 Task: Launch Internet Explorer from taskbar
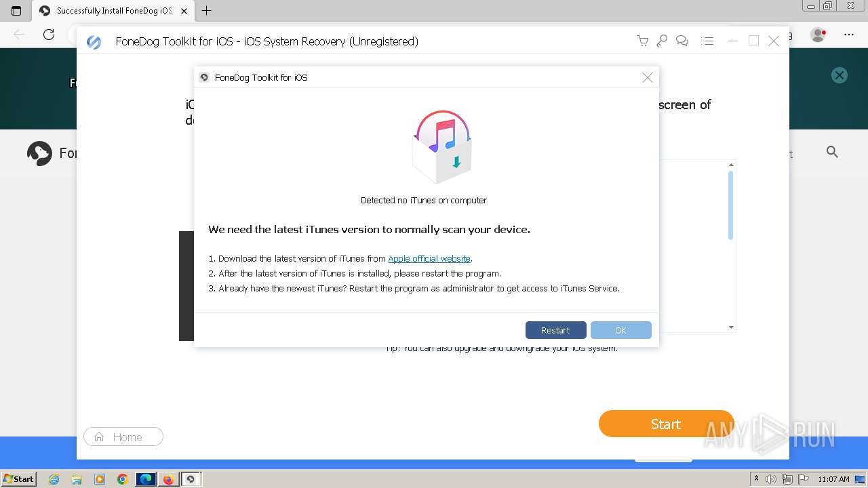(54, 479)
